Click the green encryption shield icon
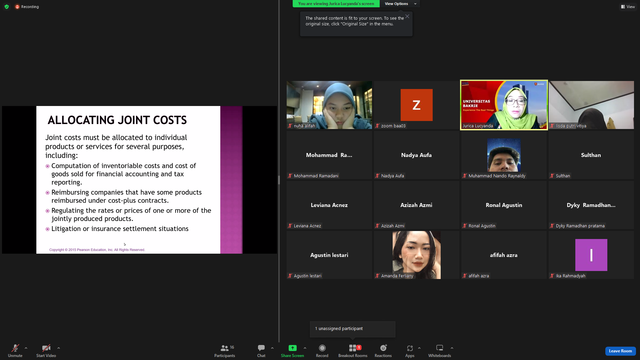 7,7
